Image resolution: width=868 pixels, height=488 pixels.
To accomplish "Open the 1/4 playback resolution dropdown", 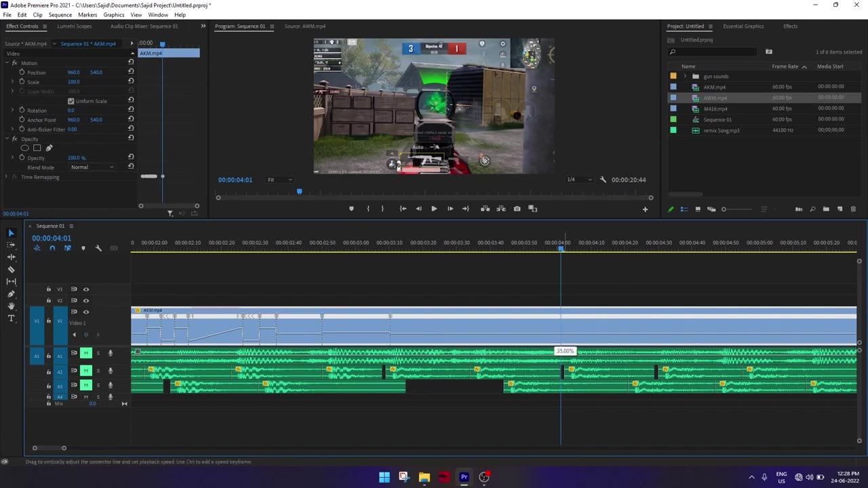I will coord(578,180).
